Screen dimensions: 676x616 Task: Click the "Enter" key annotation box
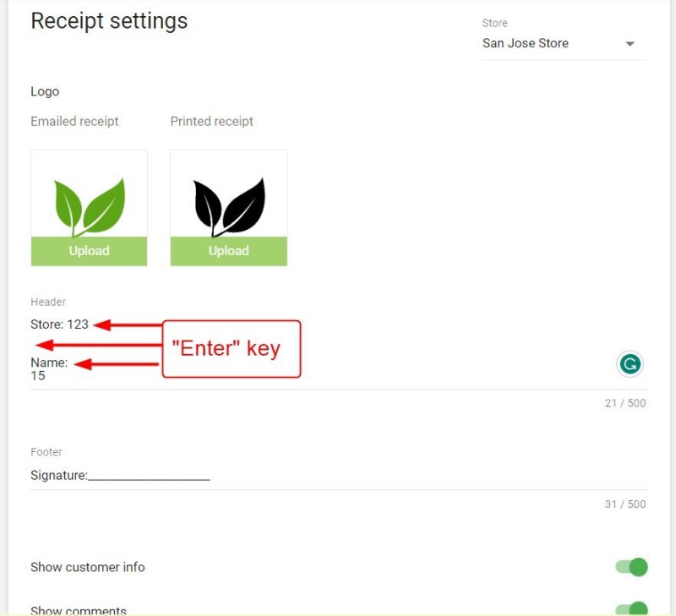coord(232,349)
